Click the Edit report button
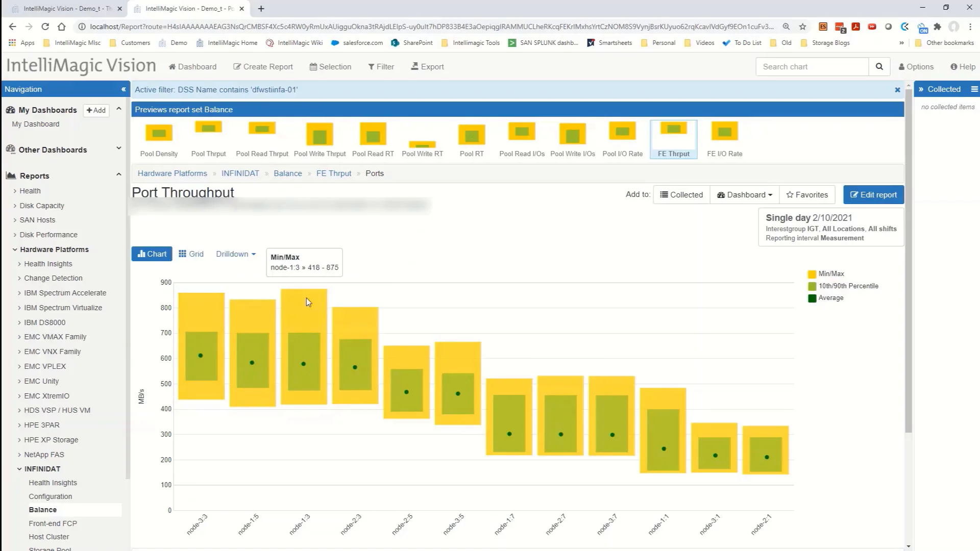 [873, 194]
